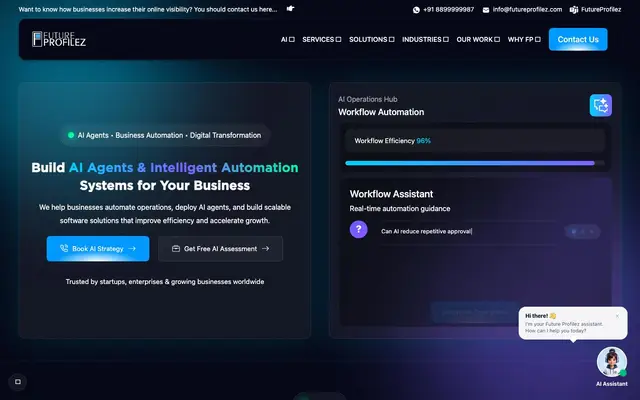Viewport: 640px width, 400px height.
Task: Expand the INDUSTRIES menu
Action: [425, 40]
